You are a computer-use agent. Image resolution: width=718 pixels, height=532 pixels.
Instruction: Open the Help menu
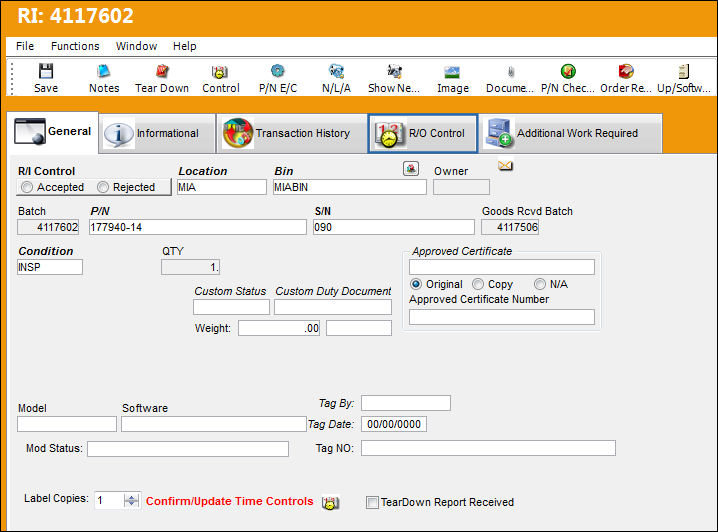pyautogui.click(x=185, y=46)
